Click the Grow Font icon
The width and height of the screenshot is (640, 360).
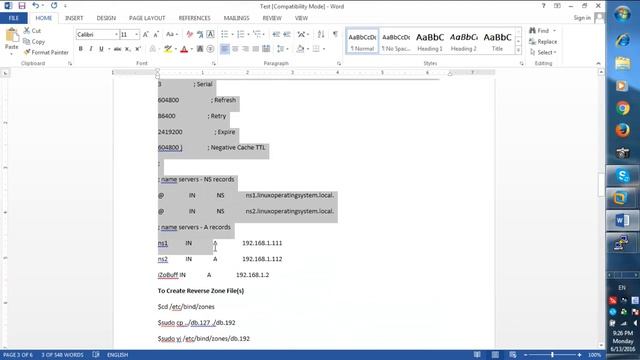pos(146,35)
